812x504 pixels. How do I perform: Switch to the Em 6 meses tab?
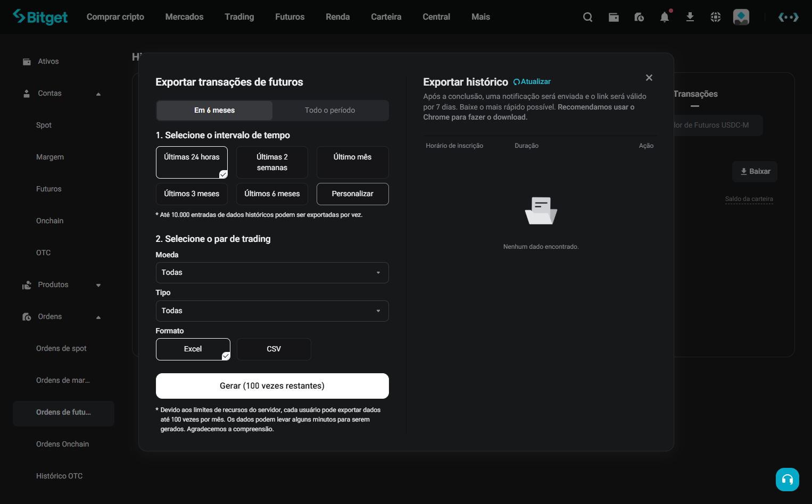click(214, 111)
